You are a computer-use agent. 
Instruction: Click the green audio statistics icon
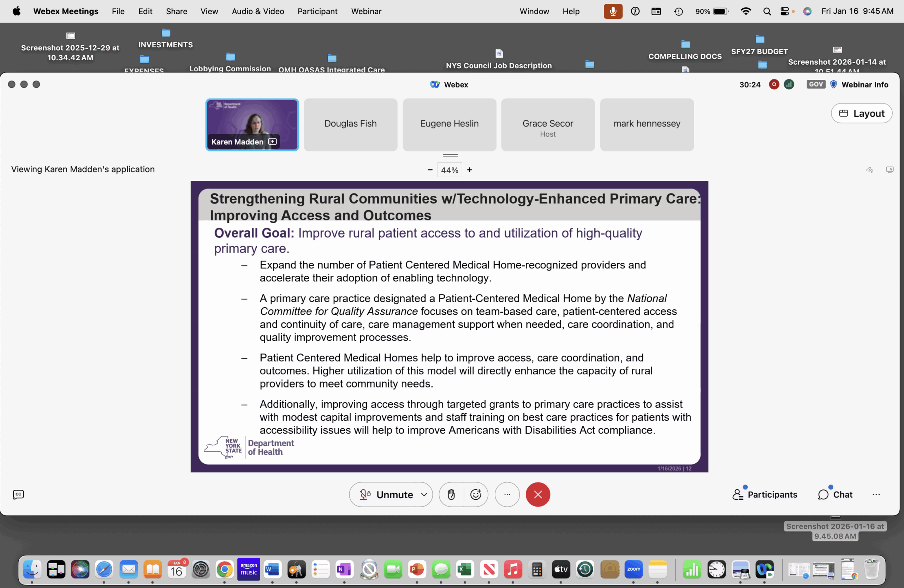coord(789,84)
